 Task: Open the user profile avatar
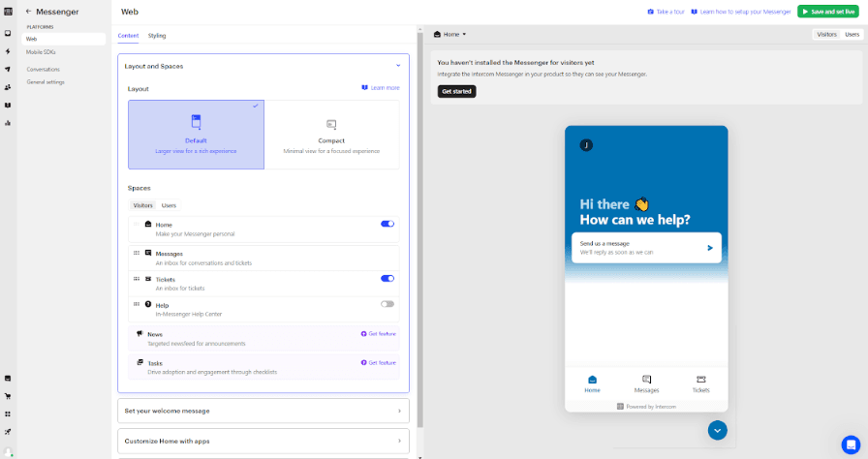8,452
